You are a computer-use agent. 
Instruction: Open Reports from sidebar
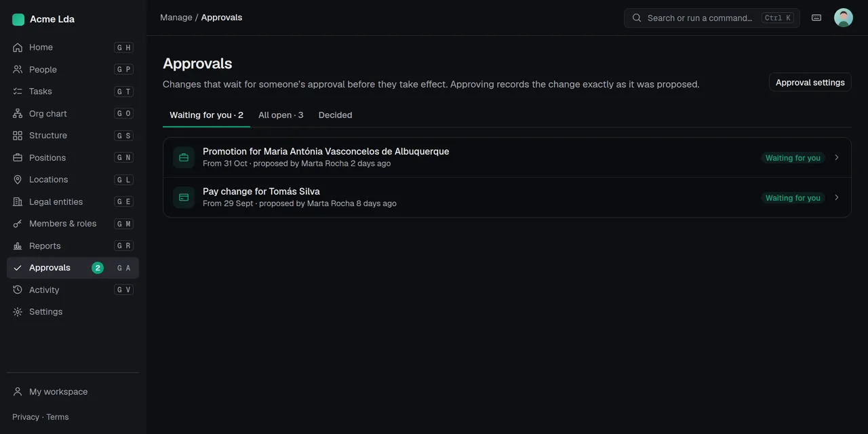click(73, 245)
